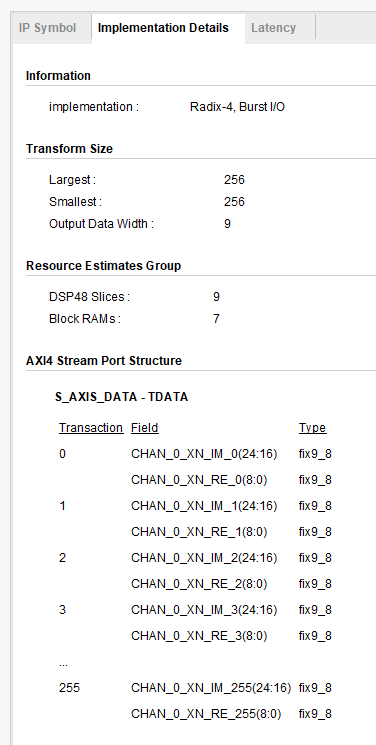Select the Smallest value 256
This screenshot has height=745, width=376.
(x=234, y=202)
